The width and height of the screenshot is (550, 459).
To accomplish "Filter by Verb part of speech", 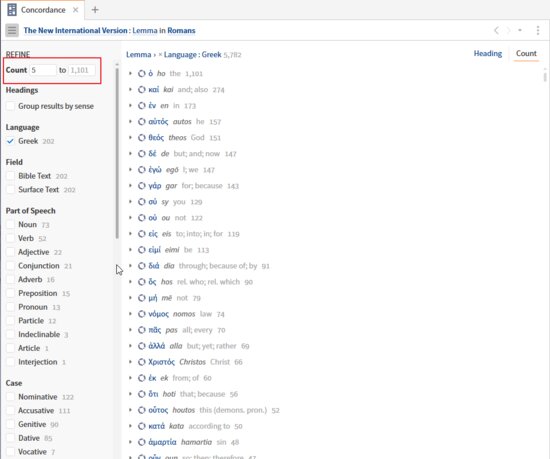I will tap(11, 238).
